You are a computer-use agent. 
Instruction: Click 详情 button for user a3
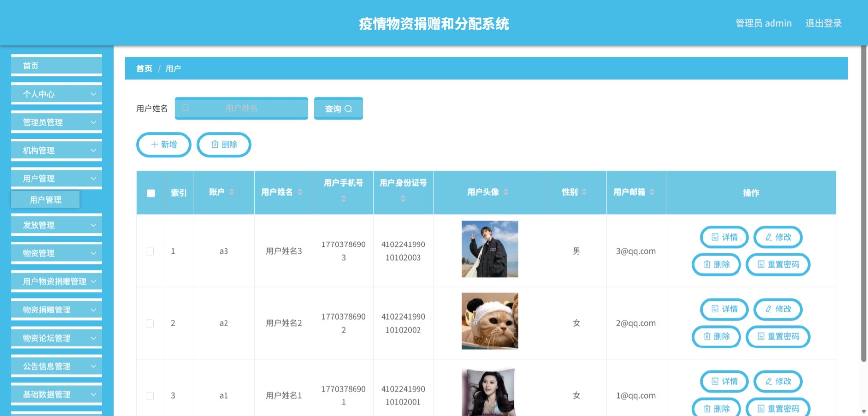click(x=724, y=237)
